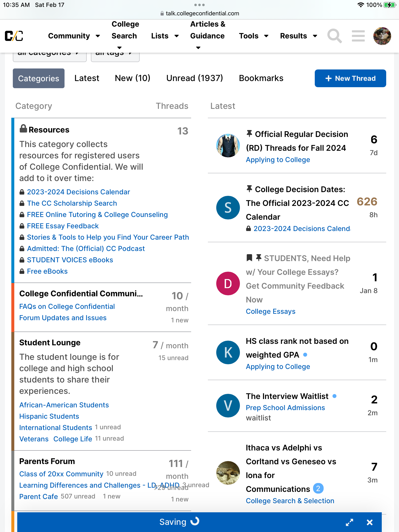Open the 'K' user avatar

[x=228, y=352]
